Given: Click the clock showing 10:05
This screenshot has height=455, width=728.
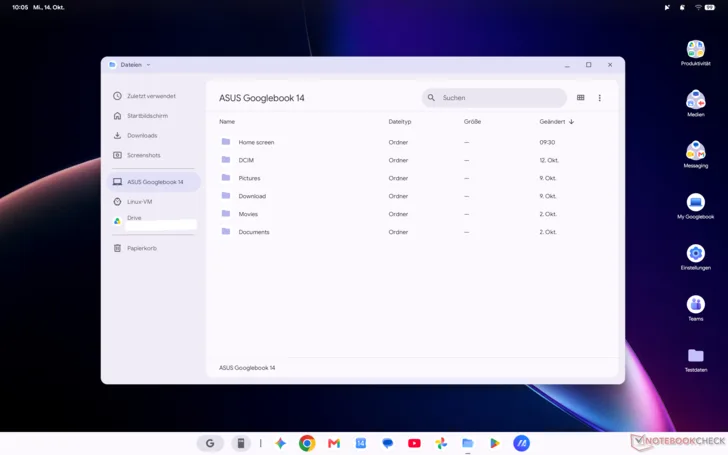Looking at the screenshot, I should (x=20, y=7).
